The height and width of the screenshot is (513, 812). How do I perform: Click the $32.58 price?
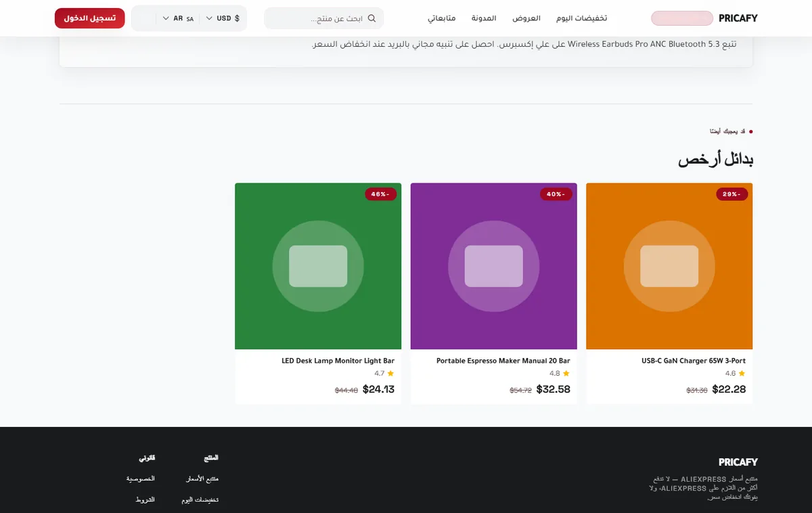(x=554, y=389)
